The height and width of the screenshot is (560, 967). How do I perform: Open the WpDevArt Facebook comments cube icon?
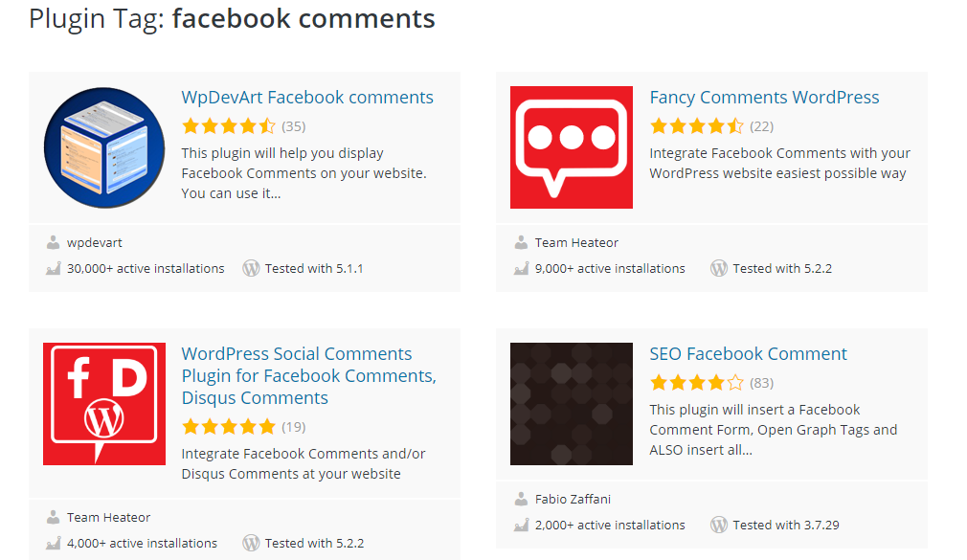coord(104,147)
